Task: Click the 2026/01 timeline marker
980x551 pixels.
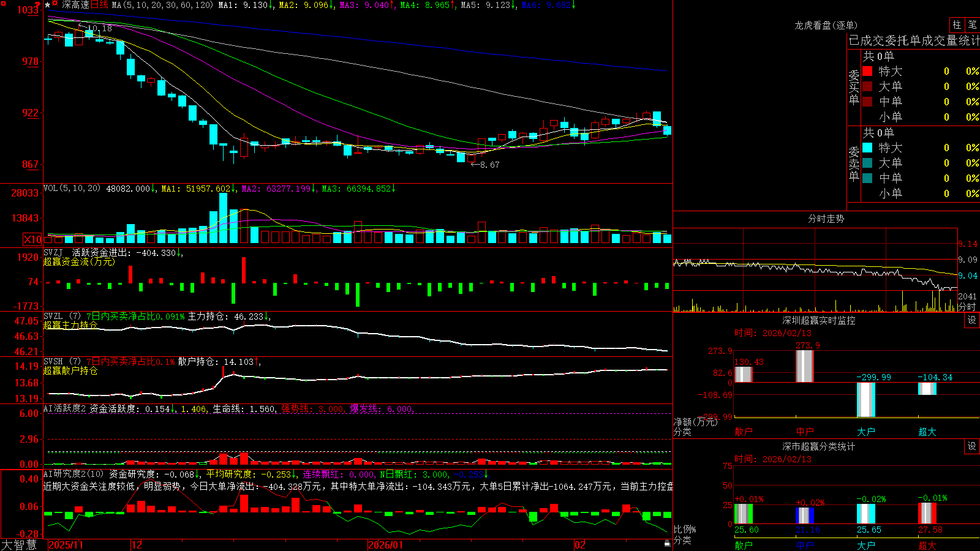Action: [x=386, y=545]
